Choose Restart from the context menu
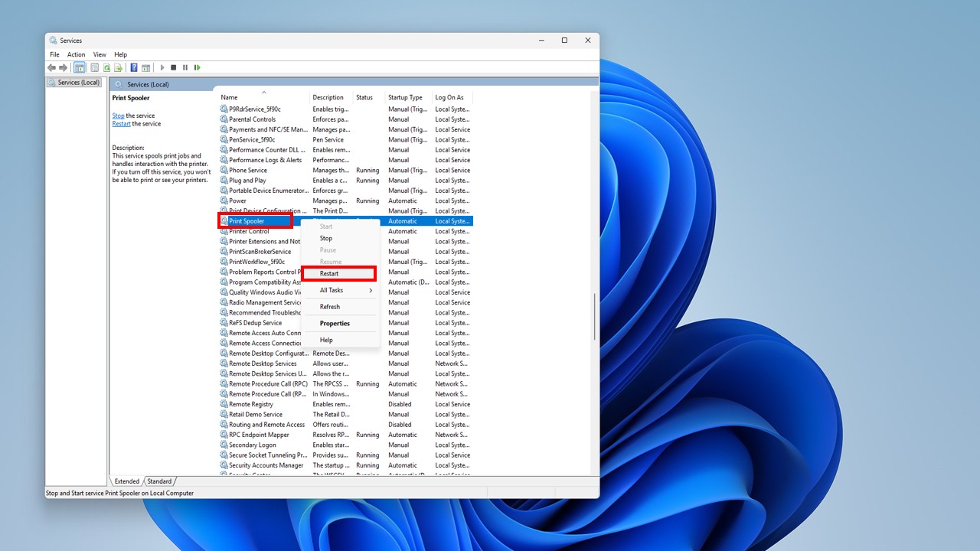Screen dimensions: 980x551 pos(329,273)
